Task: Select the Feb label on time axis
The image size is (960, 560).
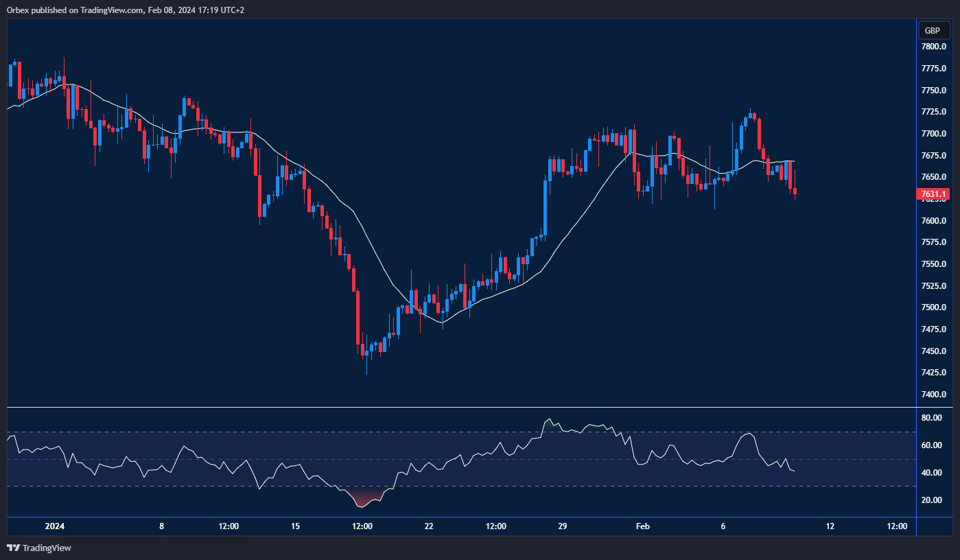Action: coord(642,526)
